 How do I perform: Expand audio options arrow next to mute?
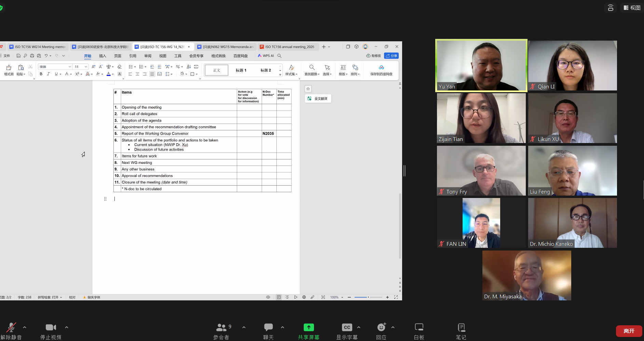tap(25, 327)
